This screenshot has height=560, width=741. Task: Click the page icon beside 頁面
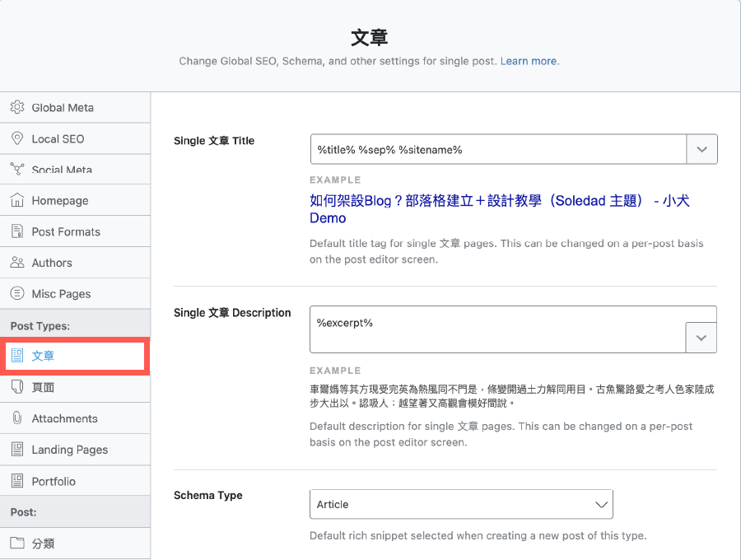point(18,386)
